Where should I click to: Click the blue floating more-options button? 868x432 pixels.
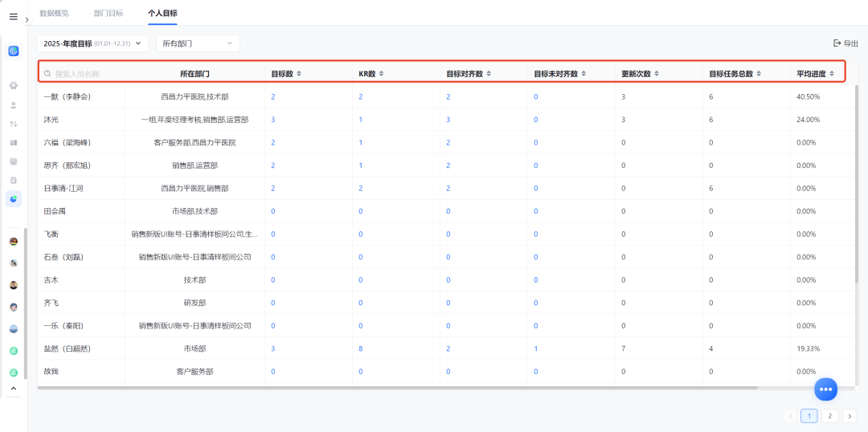point(825,389)
